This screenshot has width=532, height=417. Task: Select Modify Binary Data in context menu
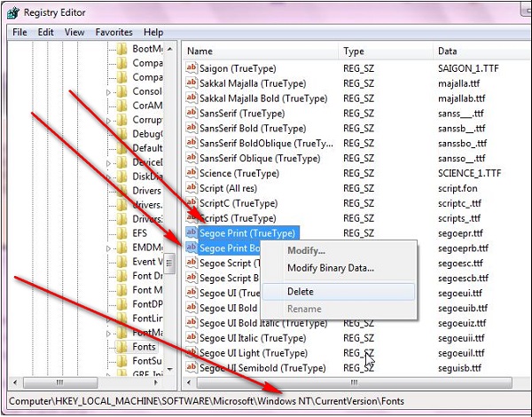[330, 268]
